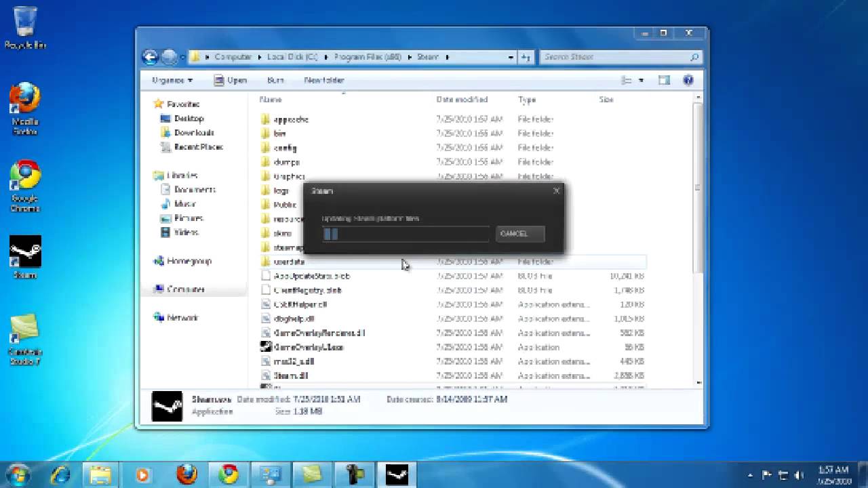Select Favorites in the navigation pane
Screen dimensions: 868x488
click(182, 104)
